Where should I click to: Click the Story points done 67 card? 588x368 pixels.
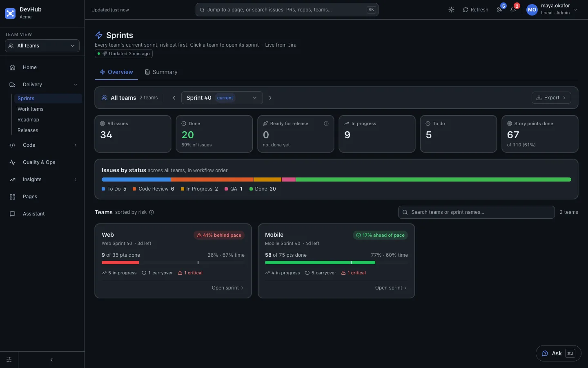(x=540, y=134)
